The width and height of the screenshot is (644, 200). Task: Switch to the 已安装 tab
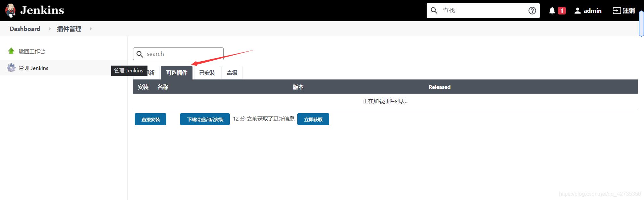pyautogui.click(x=207, y=73)
